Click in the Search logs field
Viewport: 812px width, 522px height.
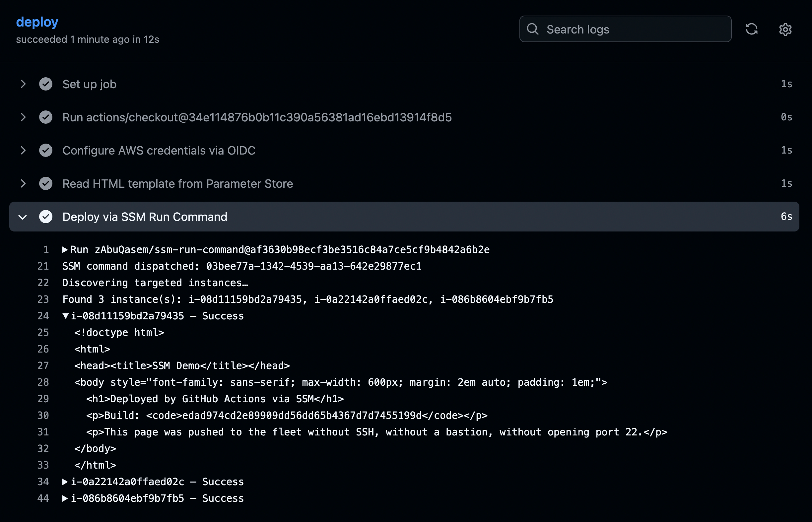625,29
